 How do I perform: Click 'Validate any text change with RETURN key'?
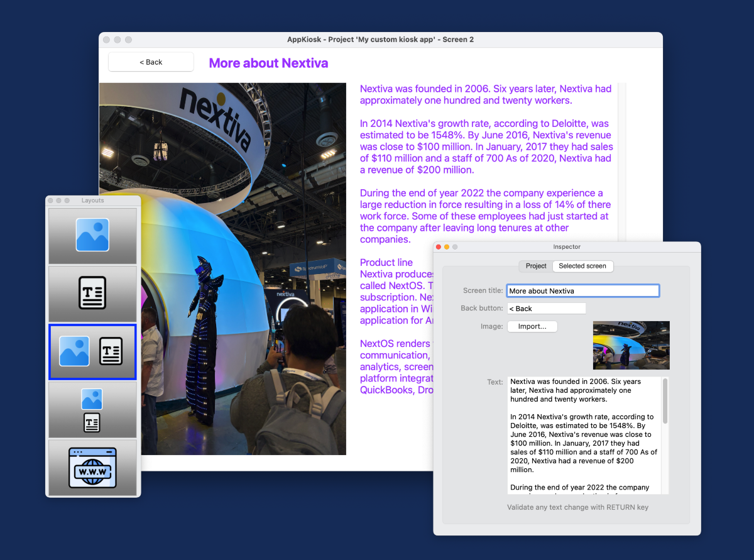click(x=577, y=507)
